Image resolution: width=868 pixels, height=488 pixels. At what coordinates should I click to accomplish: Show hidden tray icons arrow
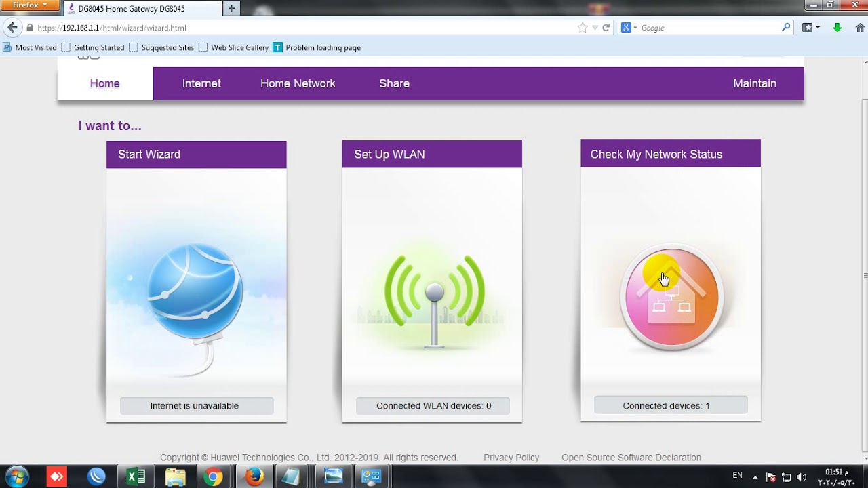point(755,477)
